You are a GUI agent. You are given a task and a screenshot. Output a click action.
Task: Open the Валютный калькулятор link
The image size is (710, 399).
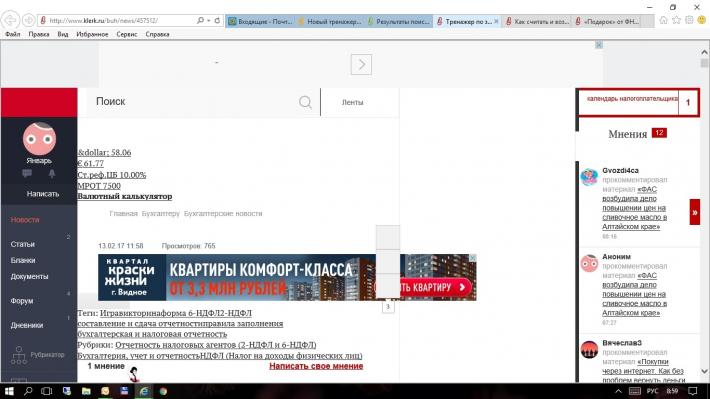[125, 197]
